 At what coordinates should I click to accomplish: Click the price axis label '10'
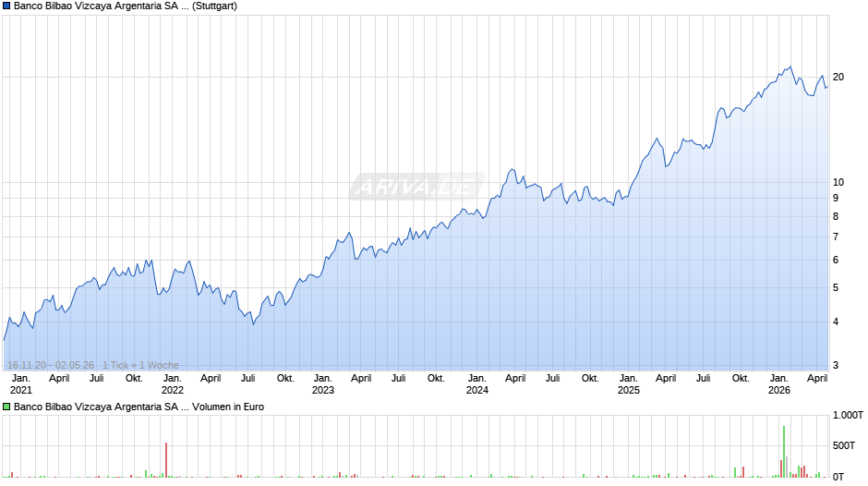click(x=838, y=182)
